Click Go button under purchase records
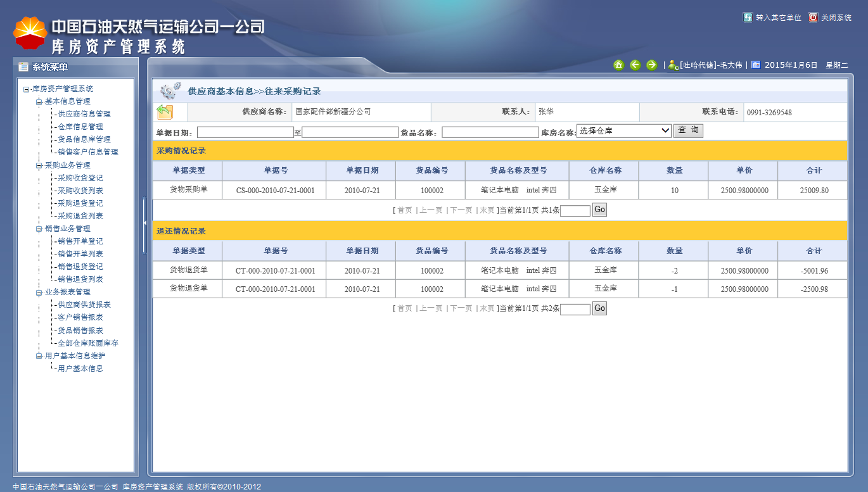Image resolution: width=868 pixels, height=492 pixels. pos(599,210)
